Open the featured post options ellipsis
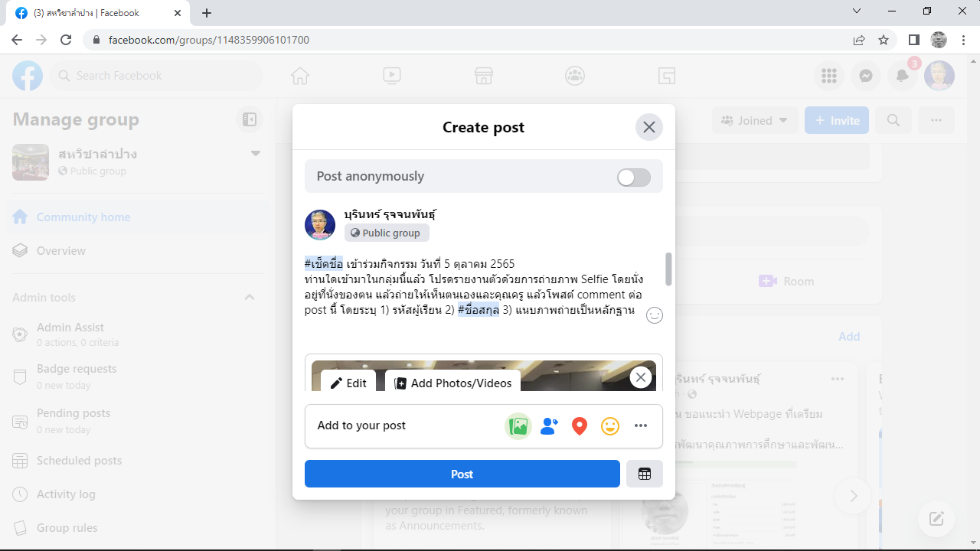 click(838, 379)
